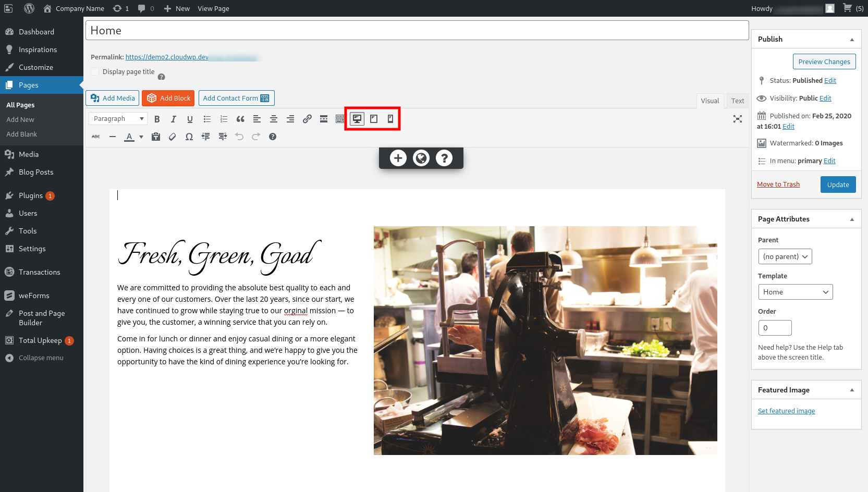868x492 pixels.
Task: Open Blog Posts in the sidebar menu
Action: 36,172
